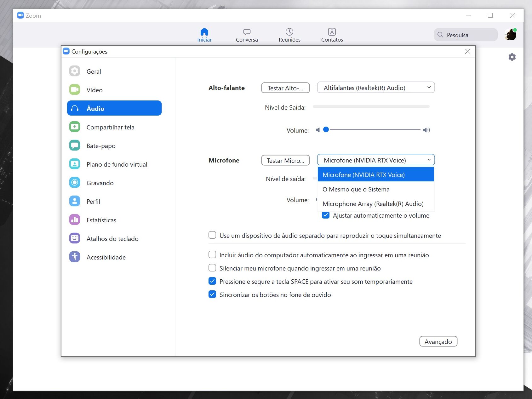The width and height of the screenshot is (532, 399).
Task: Click the Iniciar home icon
Action: 204,32
